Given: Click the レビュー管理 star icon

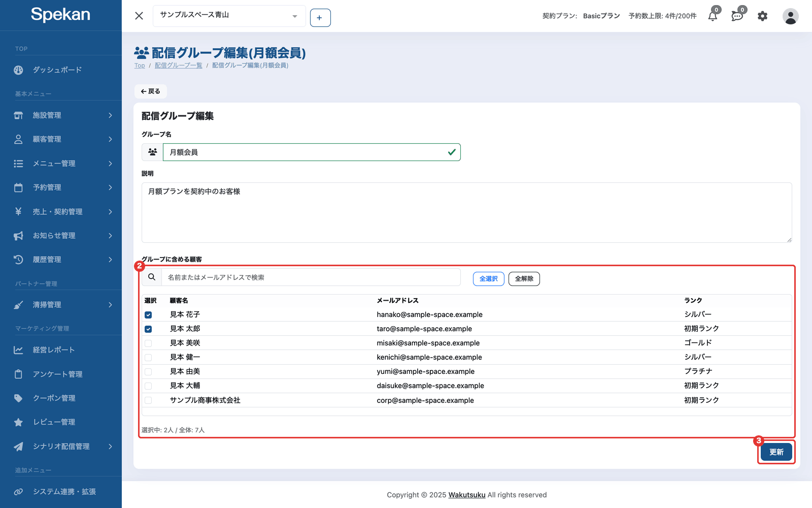Looking at the screenshot, I should click(18, 422).
